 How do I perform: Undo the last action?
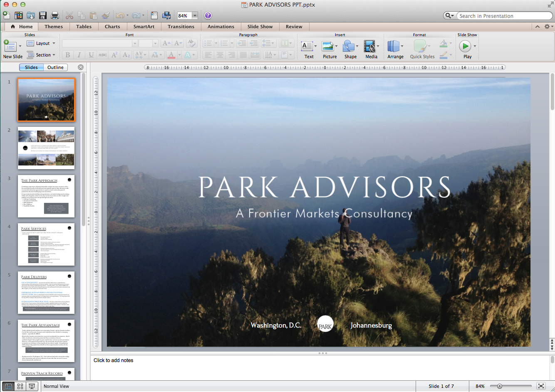[x=120, y=15]
